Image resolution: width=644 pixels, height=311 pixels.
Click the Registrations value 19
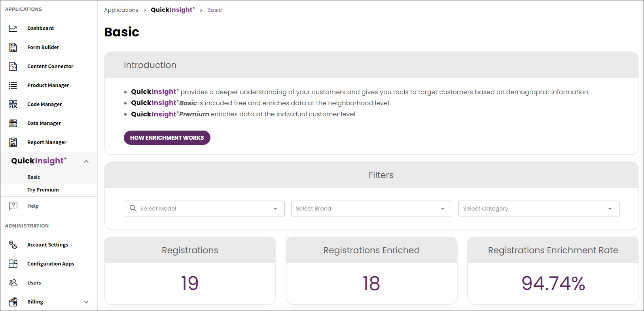coord(190,283)
